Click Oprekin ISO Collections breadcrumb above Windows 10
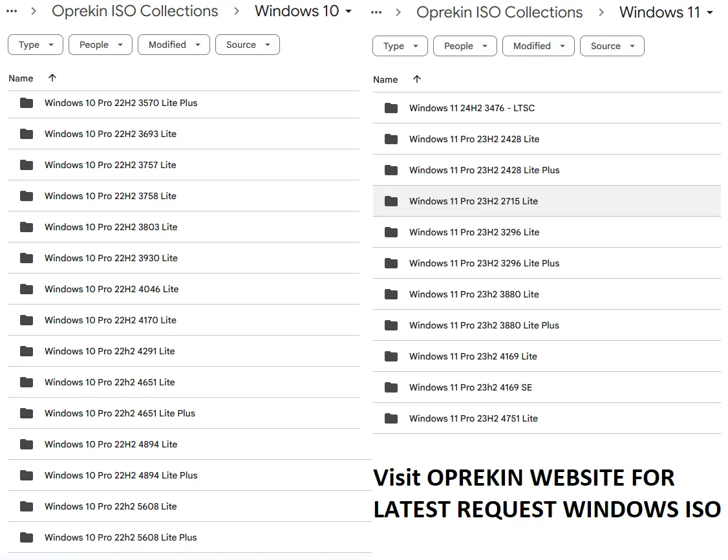 134,11
